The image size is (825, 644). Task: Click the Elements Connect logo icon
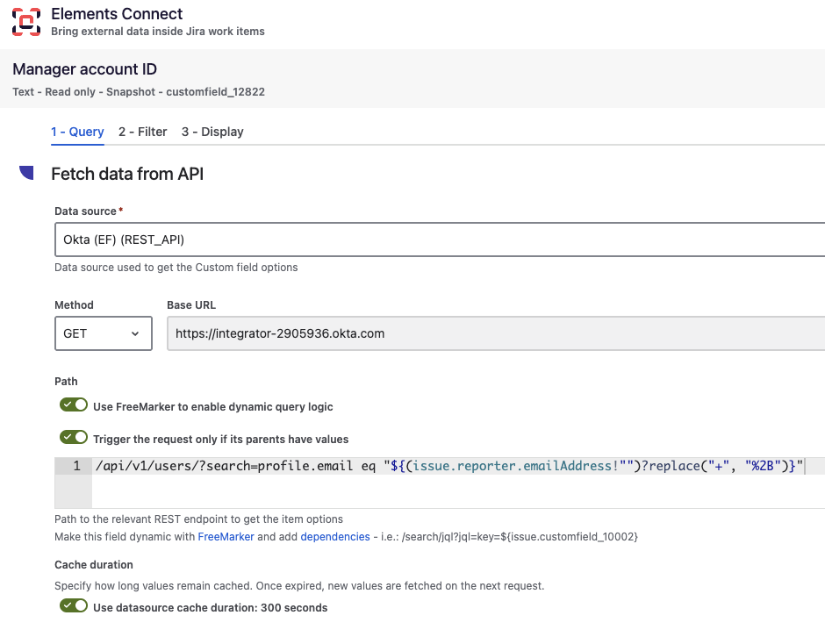tap(26, 22)
